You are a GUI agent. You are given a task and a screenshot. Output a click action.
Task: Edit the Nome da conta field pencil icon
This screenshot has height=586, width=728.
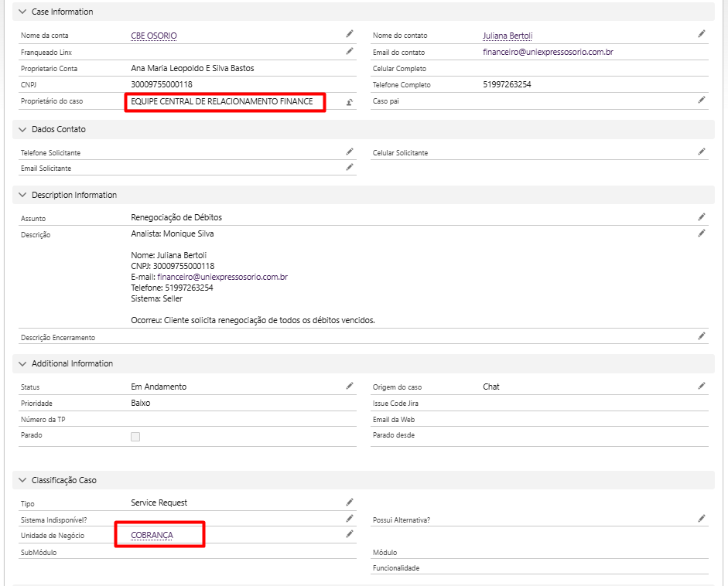(x=350, y=34)
